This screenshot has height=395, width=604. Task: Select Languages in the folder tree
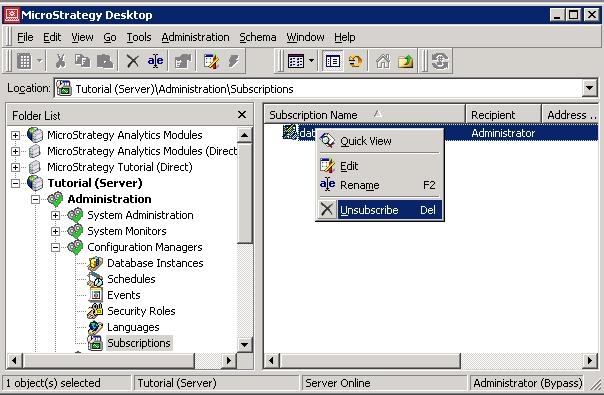tap(133, 327)
